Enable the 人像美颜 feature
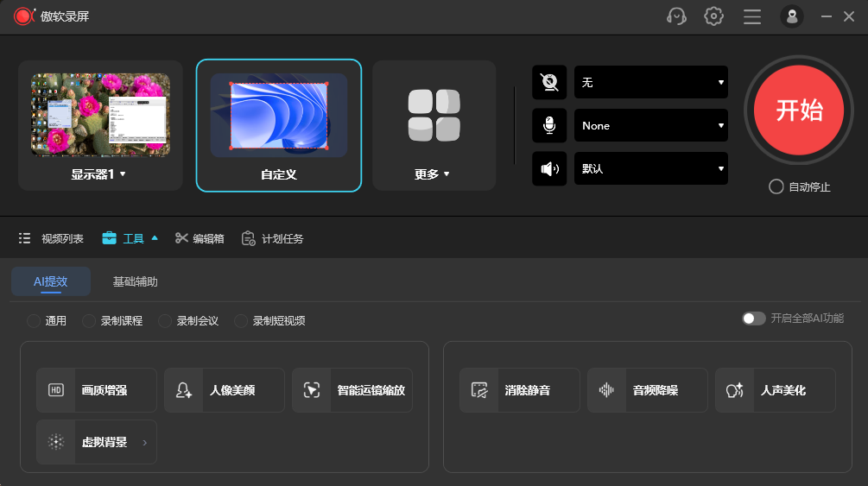This screenshot has height=486, width=868. (x=225, y=390)
